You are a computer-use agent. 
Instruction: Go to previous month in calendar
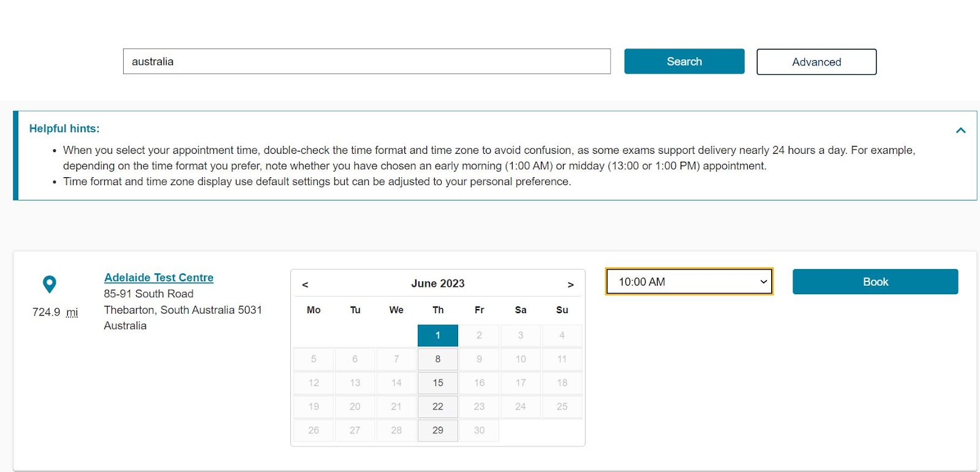point(305,284)
